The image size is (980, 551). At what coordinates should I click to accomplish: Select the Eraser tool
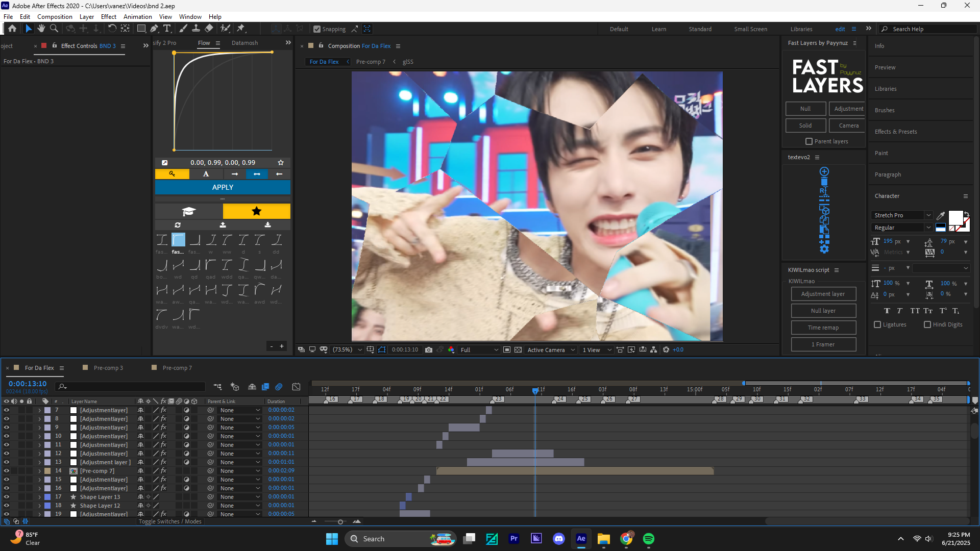pos(209,29)
